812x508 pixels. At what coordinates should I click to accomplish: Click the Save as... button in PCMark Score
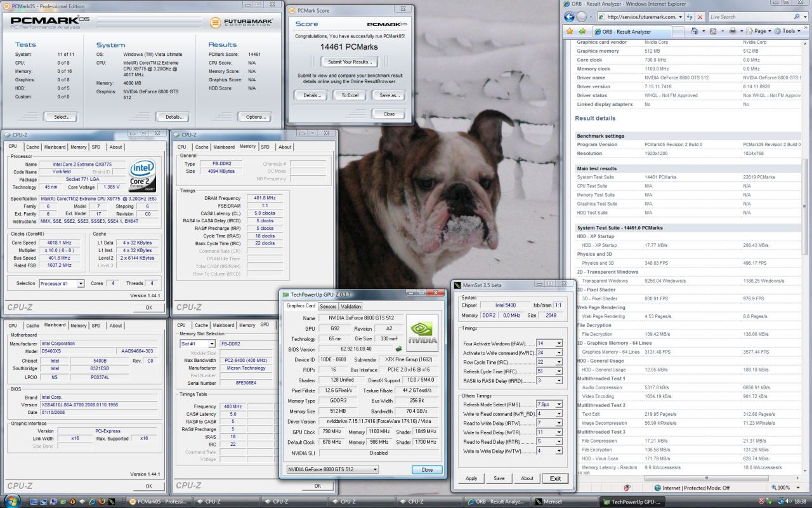(389, 95)
